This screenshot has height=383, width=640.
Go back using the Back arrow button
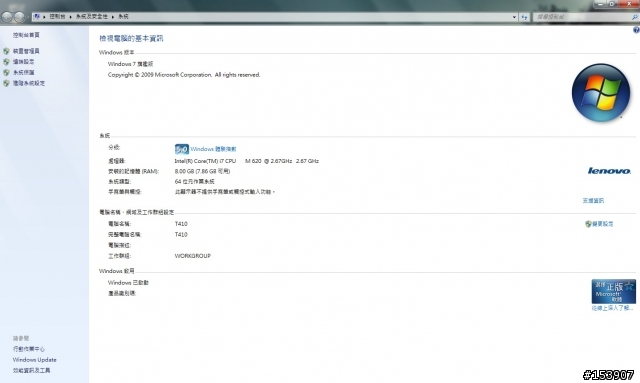coord(7,17)
